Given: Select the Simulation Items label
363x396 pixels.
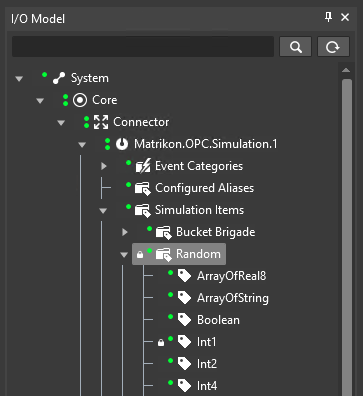Looking at the screenshot, I should pyautogui.click(x=199, y=210).
